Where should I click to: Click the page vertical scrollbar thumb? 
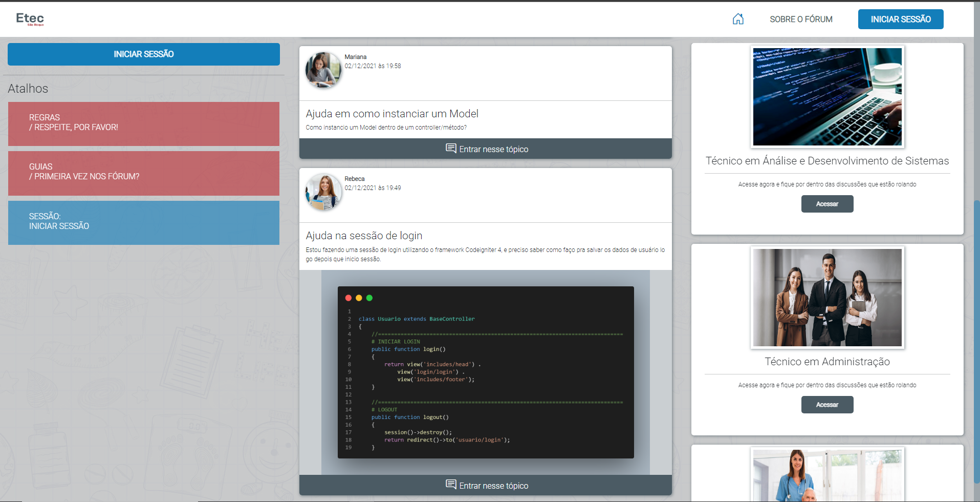pyautogui.click(x=977, y=341)
